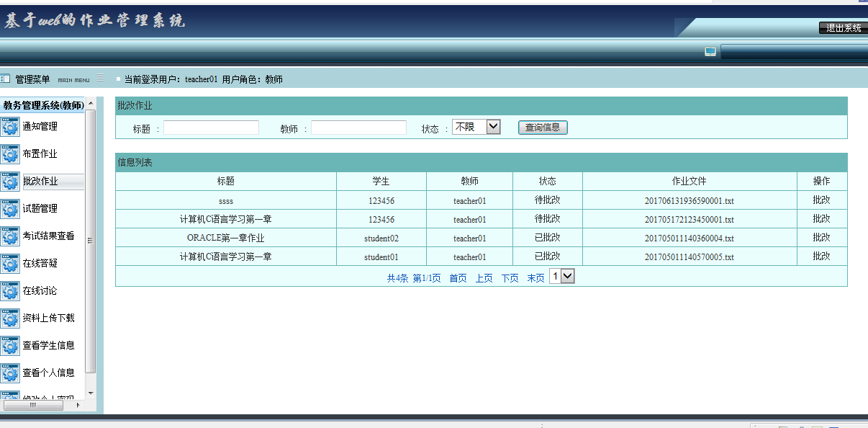This screenshot has width=868, height=428.
Task: Click the gear icon beside 资料上传下载
Action: point(10,318)
